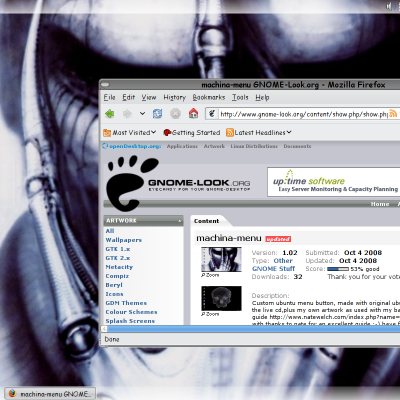
Task: Click the Done status bar text
Action: 112,339
